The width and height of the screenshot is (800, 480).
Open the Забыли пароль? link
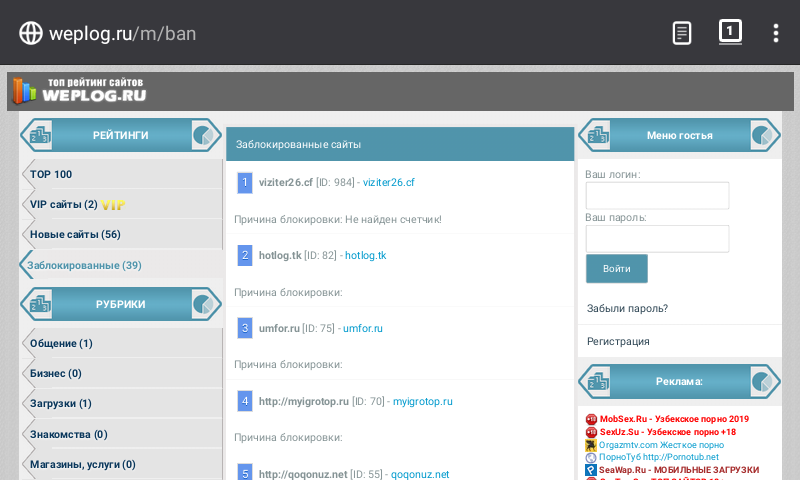(x=627, y=308)
